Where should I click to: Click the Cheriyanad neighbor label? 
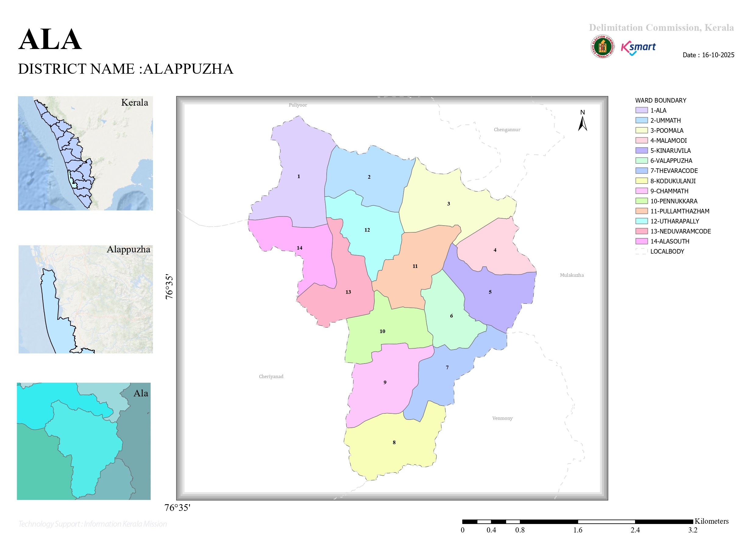(271, 376)
